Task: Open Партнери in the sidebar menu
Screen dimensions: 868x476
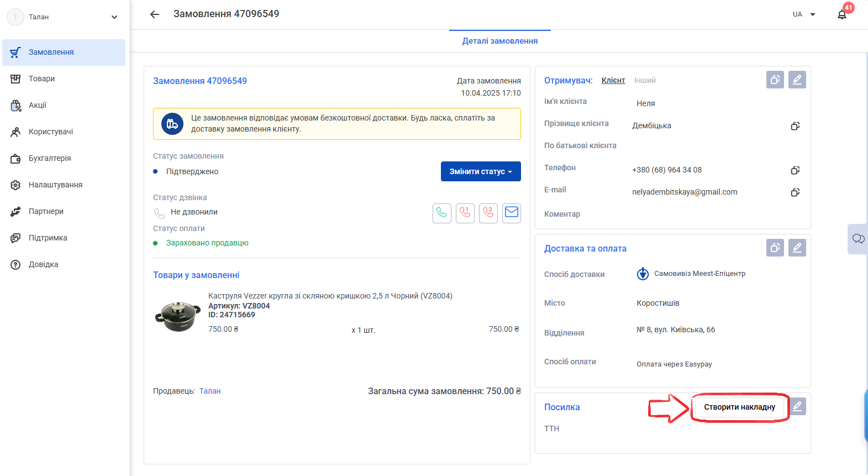Action: (64, 211)
